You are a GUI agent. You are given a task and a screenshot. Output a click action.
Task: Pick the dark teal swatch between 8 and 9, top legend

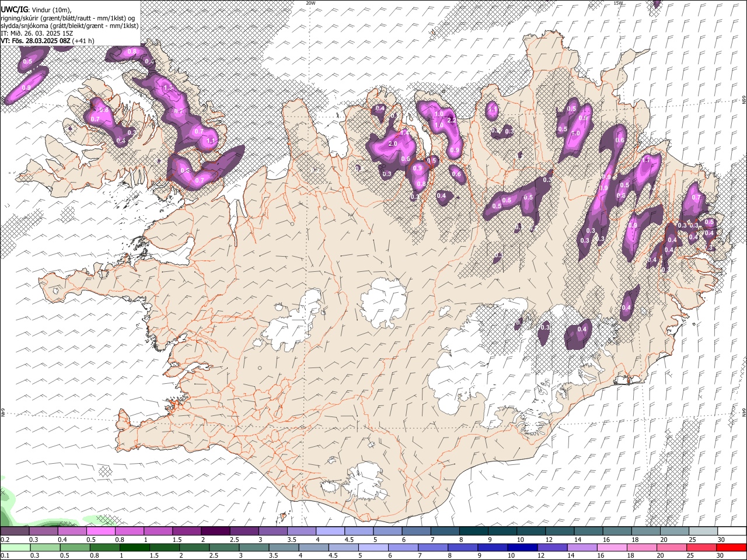tap(474, 531)
